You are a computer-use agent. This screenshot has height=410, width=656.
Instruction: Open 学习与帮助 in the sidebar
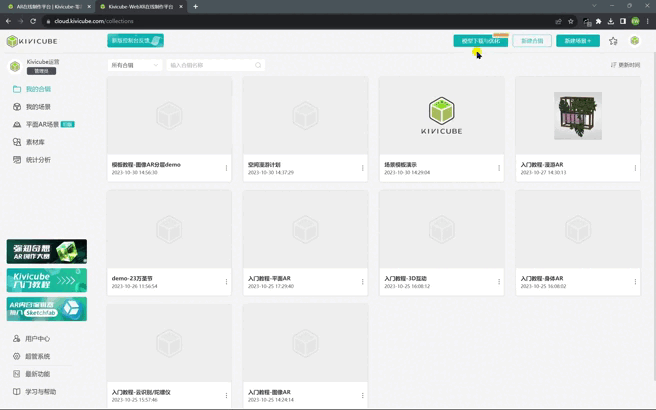40,392
